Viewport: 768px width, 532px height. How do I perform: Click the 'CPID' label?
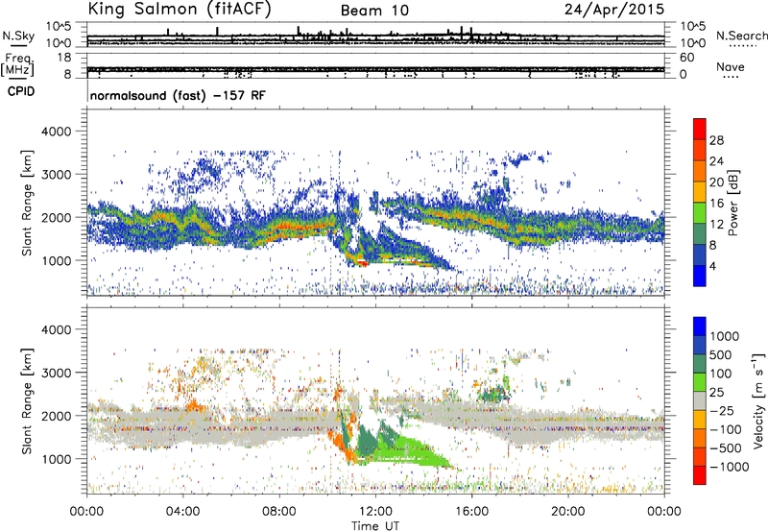[21, 91]
